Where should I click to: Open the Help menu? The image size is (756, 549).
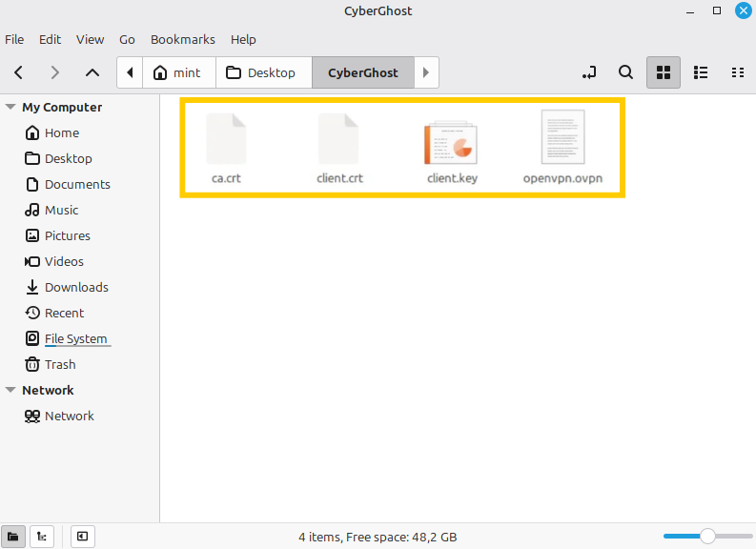[243, 39]
